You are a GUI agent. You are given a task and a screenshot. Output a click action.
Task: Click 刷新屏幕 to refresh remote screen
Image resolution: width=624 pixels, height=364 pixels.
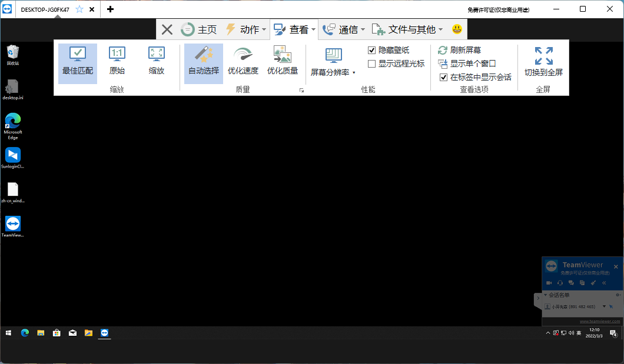point(463,49)
